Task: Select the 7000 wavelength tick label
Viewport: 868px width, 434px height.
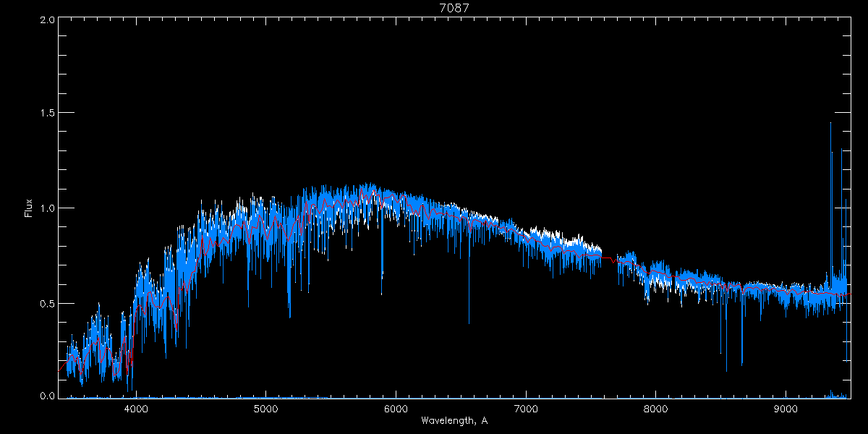Action: (526, 407)
